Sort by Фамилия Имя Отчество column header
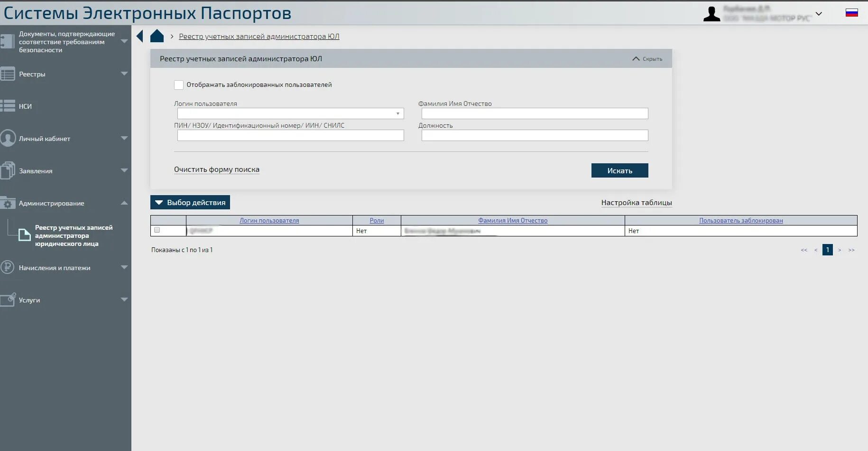The image size is (868, 451). coord(513,220)
